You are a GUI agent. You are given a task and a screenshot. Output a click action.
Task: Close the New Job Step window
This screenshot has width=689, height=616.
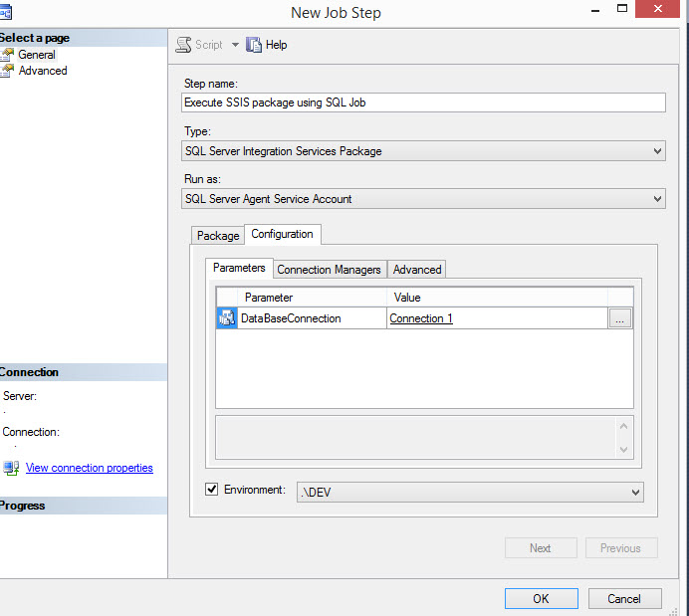(657, 9)
